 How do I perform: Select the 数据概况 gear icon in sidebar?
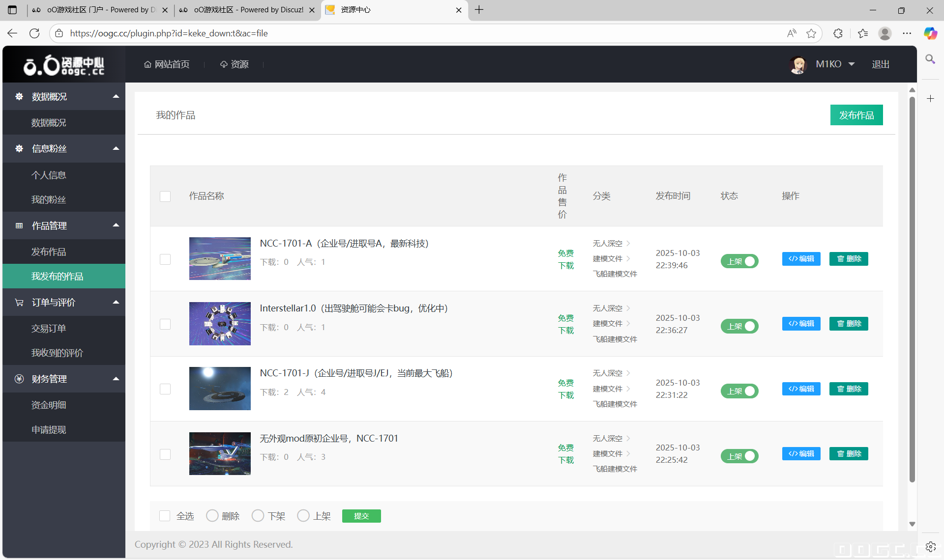[19, 96]
